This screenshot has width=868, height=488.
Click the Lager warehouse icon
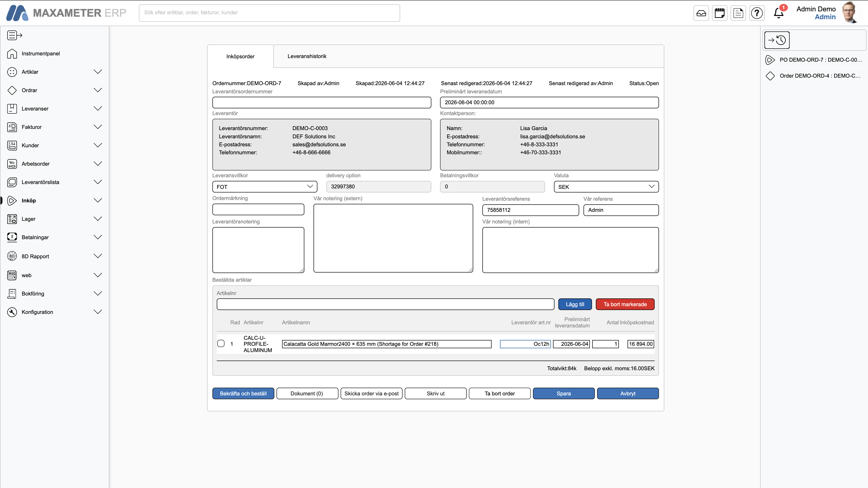click(12, 219)
